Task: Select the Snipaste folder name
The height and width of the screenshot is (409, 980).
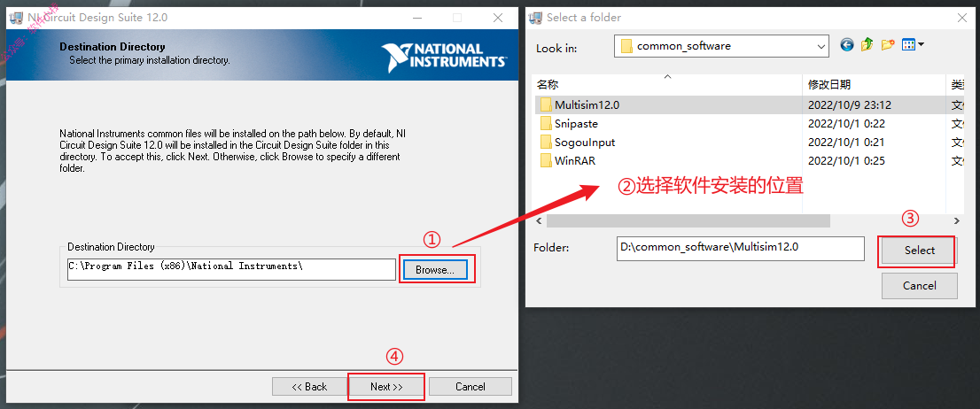Action: coord(576,124)
